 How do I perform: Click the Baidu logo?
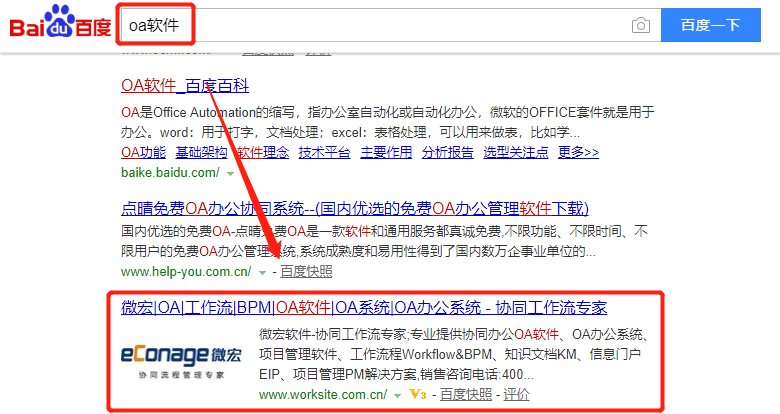point(60,21)
